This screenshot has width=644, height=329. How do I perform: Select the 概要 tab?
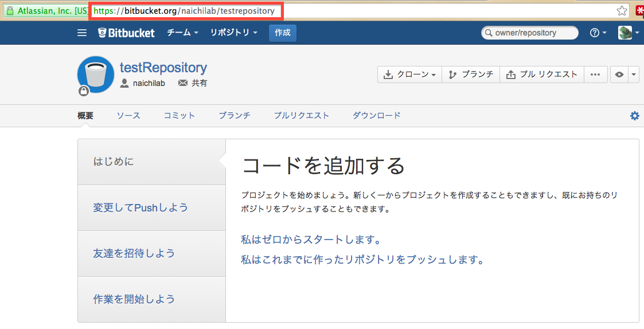[85, 116]
